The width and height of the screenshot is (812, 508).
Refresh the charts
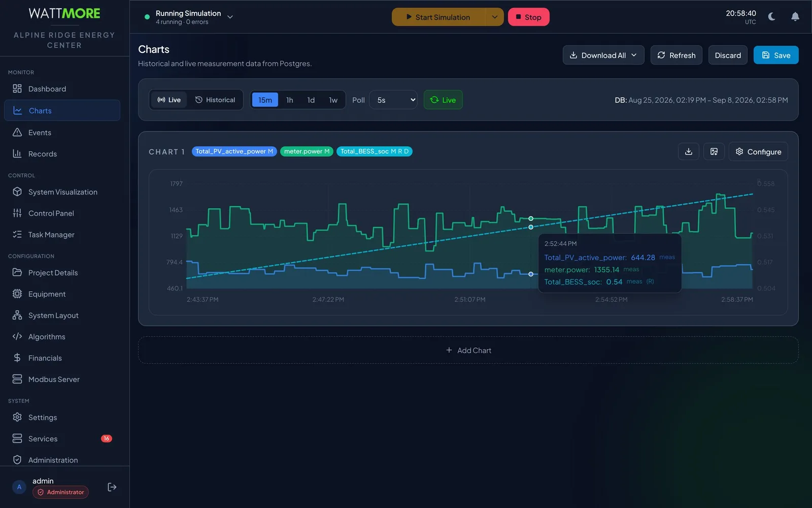676,55
